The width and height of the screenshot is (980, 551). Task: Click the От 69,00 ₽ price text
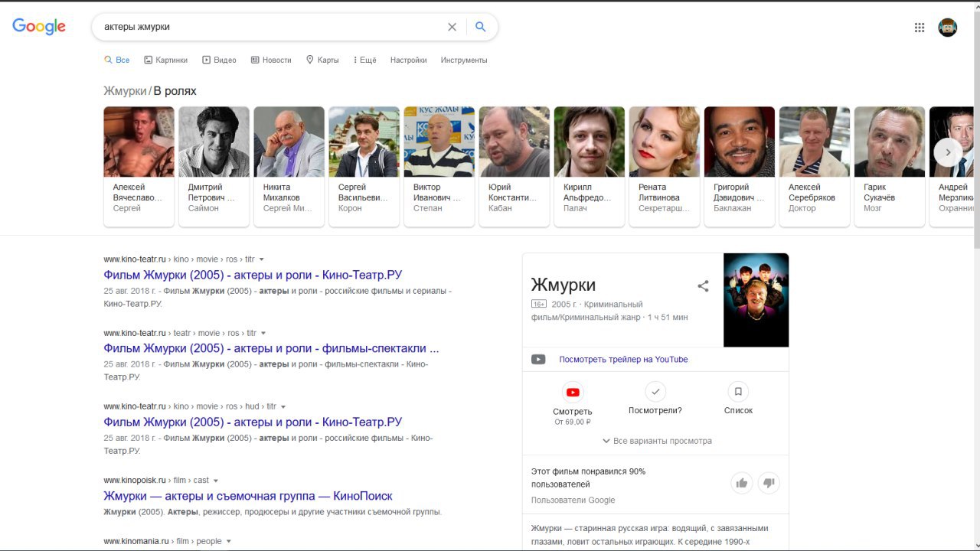pyautogui.click(x=572, y=422)
